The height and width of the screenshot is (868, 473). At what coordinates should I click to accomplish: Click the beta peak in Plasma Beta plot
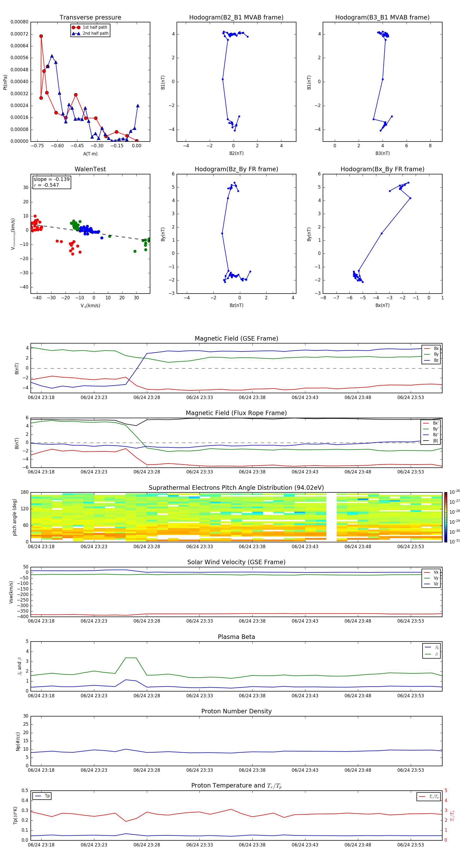(131, 658)
